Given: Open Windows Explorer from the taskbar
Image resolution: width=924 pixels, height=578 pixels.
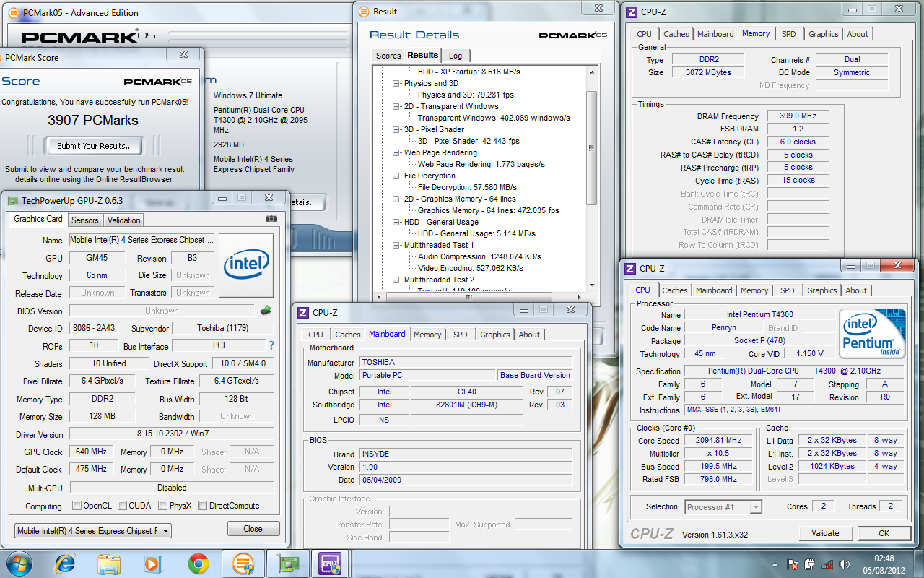Looking at the screenshot, I should click(x=108, y=564).
